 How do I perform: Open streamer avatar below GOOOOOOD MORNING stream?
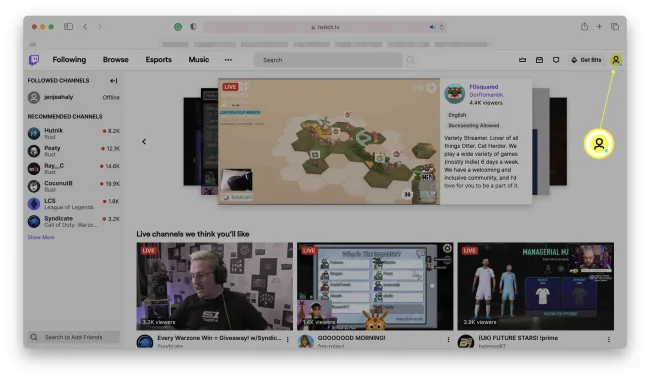click(x=306, y=342)
